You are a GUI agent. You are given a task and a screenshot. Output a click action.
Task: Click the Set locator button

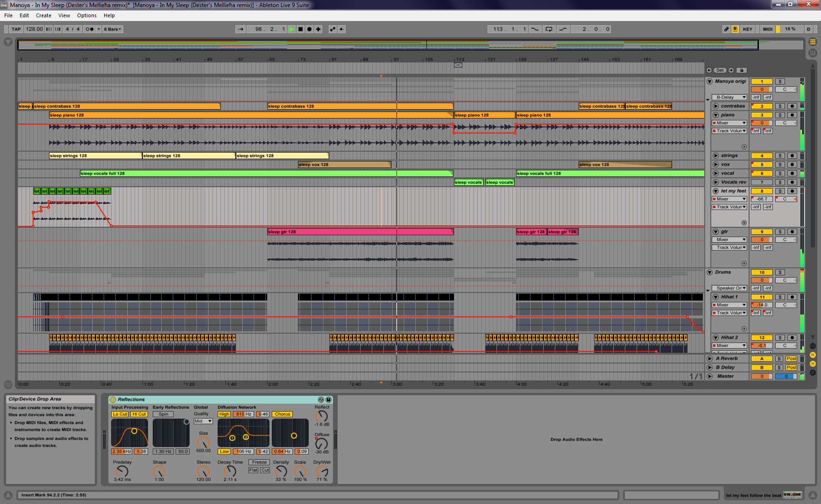[720, 70]
